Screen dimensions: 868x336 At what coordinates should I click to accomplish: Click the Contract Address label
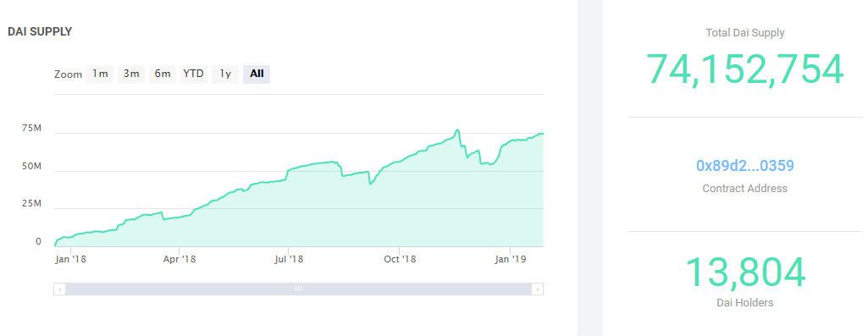click(745, 189)
